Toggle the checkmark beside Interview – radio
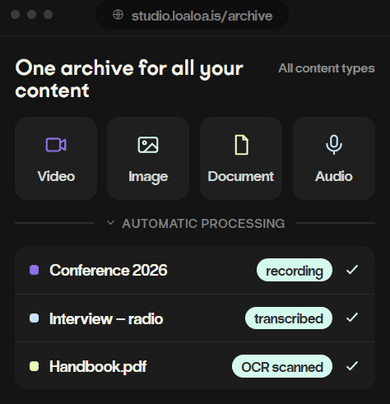390x404 pixels. 352,318
